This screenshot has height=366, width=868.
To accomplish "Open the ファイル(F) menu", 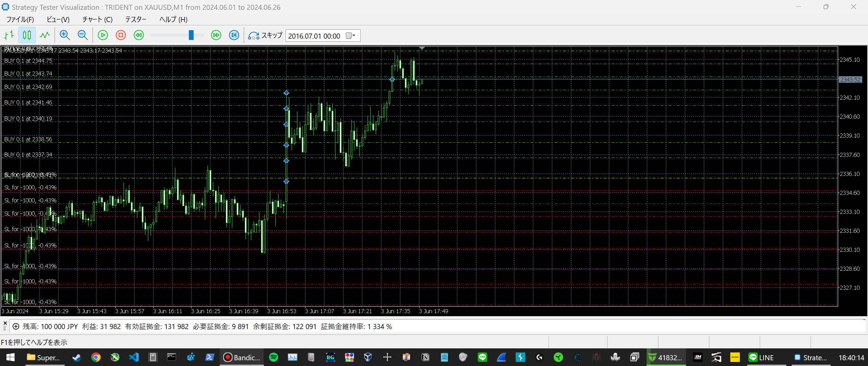I will click(x=20, y=19).
